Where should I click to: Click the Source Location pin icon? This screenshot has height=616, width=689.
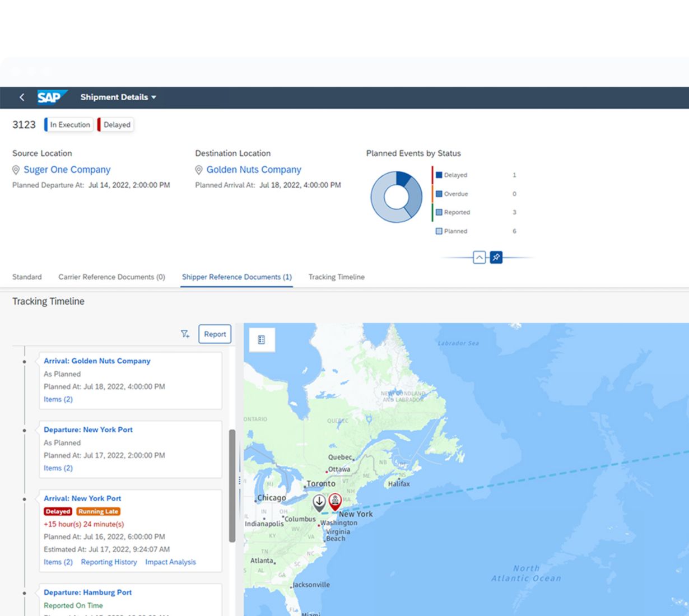[x=16, y=170]
